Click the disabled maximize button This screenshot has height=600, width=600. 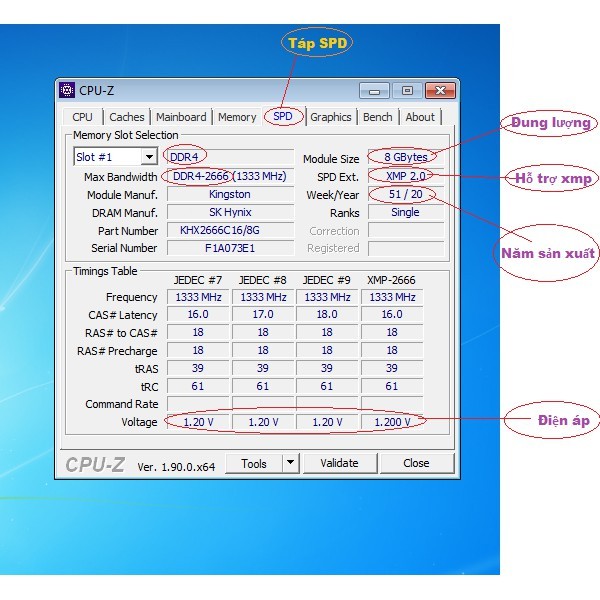407,90
